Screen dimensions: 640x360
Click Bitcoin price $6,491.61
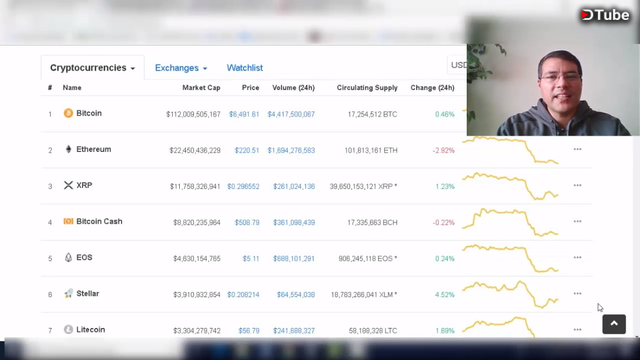pos(244,114)
